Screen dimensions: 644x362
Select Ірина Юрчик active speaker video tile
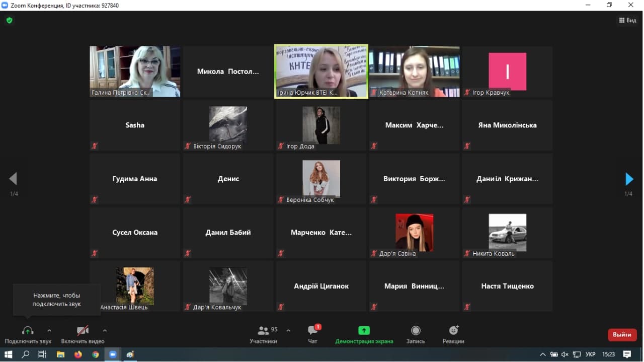pos(321,71)
